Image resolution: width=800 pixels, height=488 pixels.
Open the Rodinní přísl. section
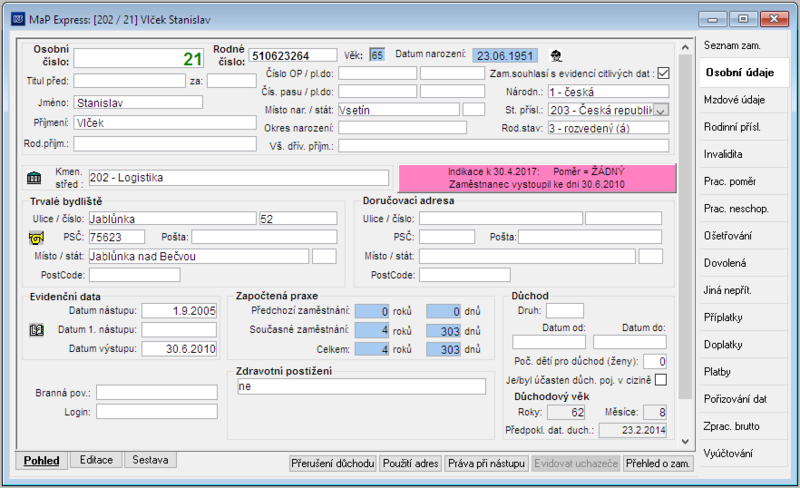pyautogui.click(x=742, y=127)
